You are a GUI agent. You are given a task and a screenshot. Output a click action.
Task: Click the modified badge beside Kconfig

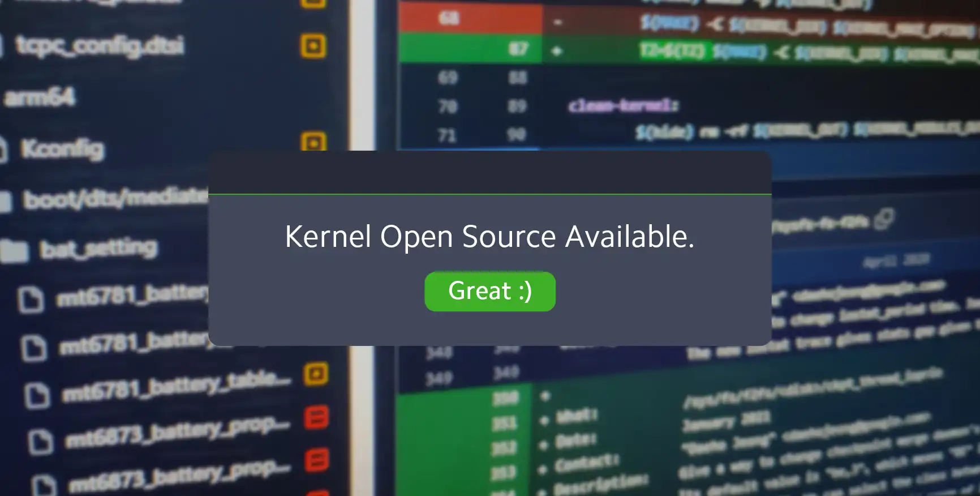click(x=313, y=142)
